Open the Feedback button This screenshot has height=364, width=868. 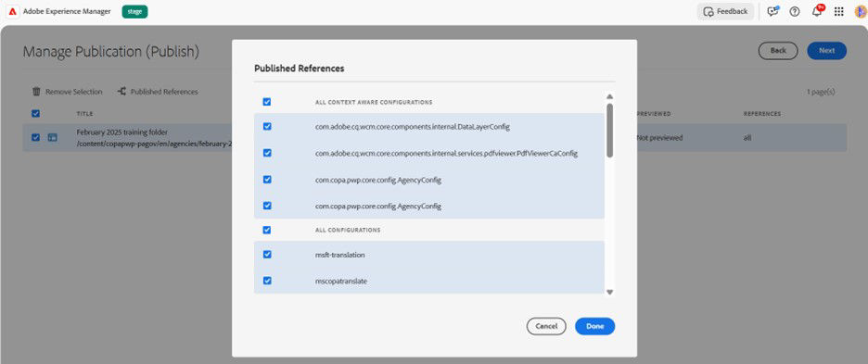tap(725, 12)
